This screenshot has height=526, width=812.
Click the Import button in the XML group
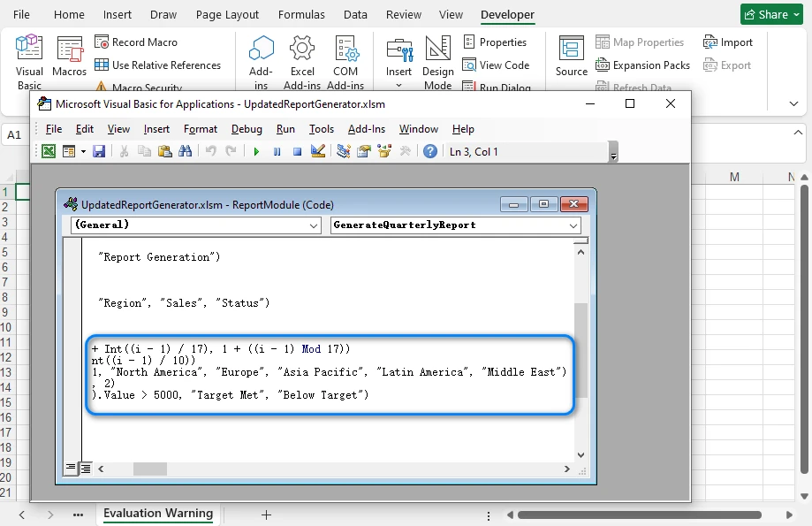[x=729, y=42]
